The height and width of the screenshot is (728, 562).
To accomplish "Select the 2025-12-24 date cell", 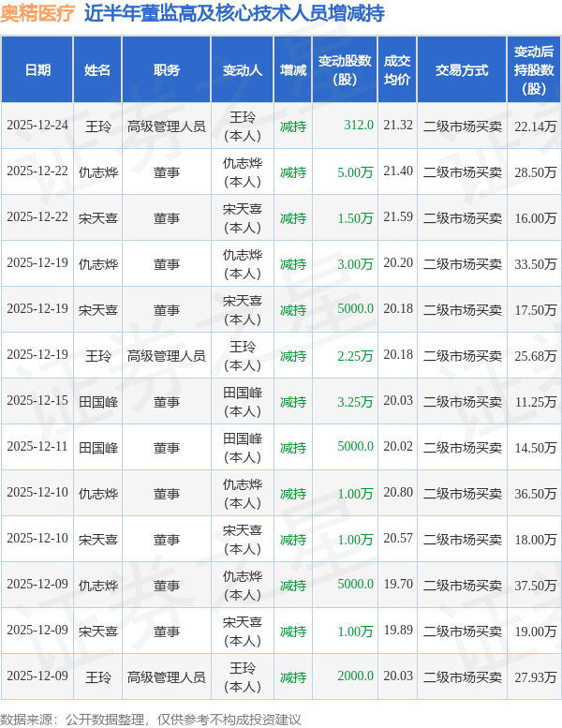I will pos(37,126).
